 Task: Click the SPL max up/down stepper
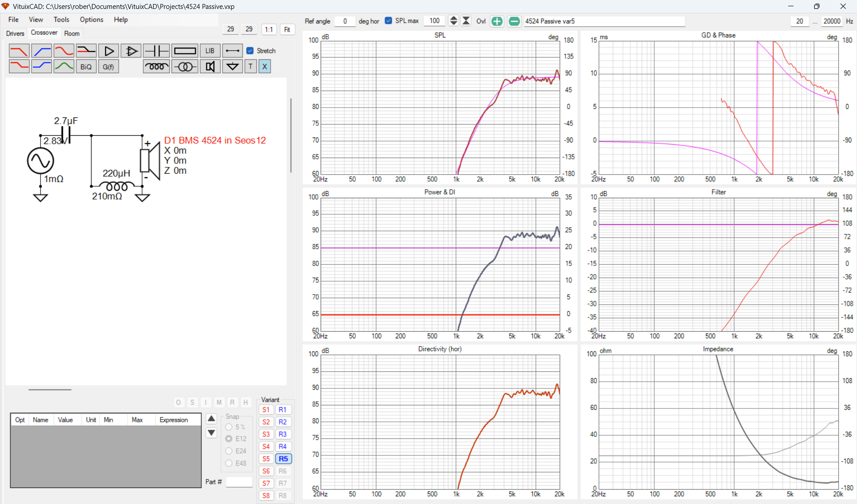click(453, 21)
